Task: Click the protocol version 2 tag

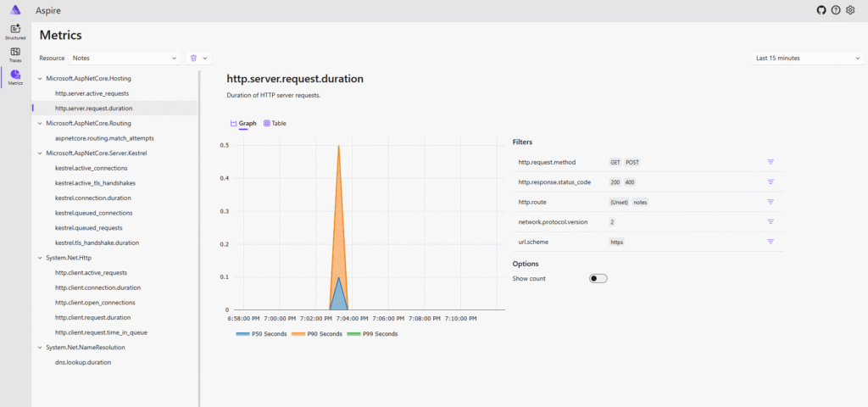Action: click(x=612, y=222)
